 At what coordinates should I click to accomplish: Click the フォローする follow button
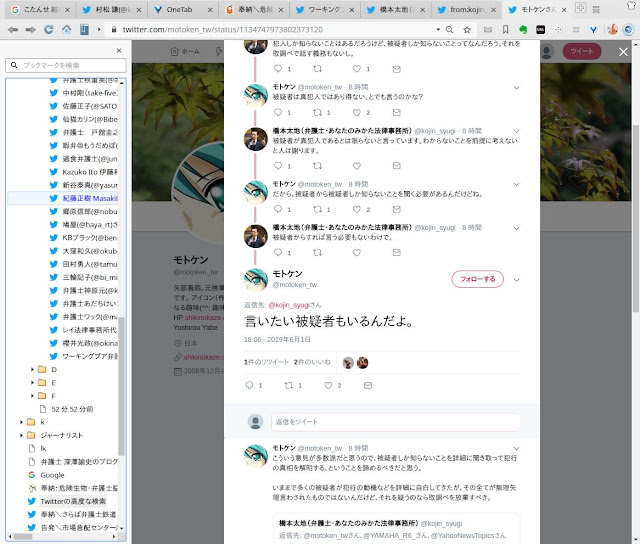point(478,279)
